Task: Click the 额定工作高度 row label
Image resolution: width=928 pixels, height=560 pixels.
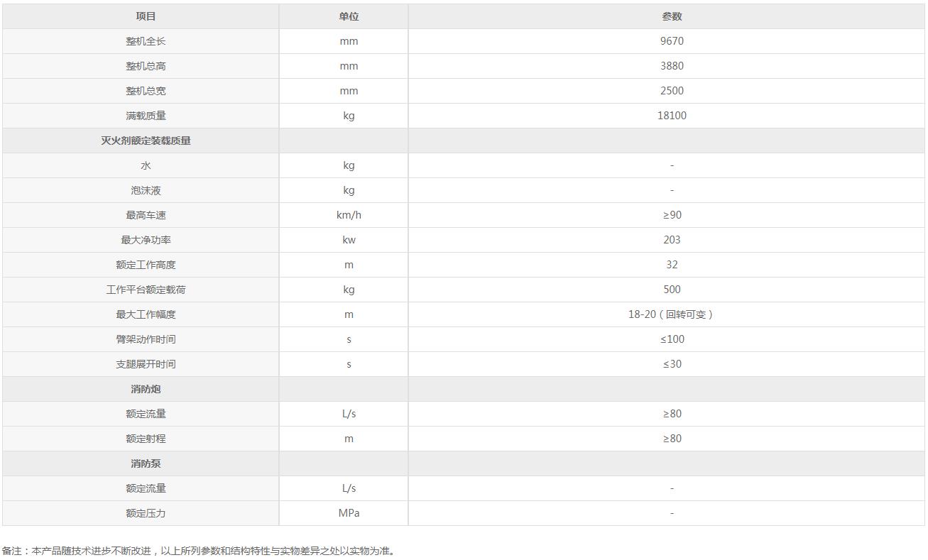Action: pyautogui.click(x=146, y=265)
